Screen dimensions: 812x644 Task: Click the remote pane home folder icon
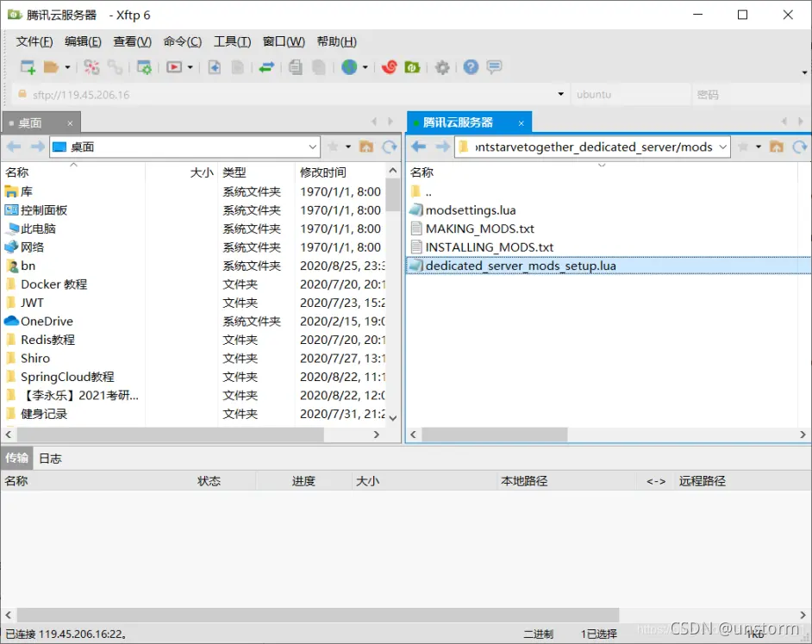pyautogui.click(x=777, y=147)
